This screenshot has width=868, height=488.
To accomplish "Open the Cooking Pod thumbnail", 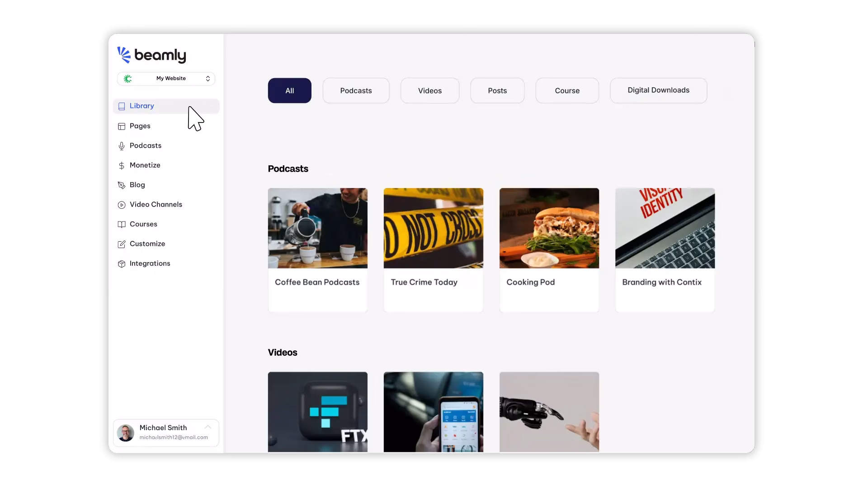I will (549, 228).
